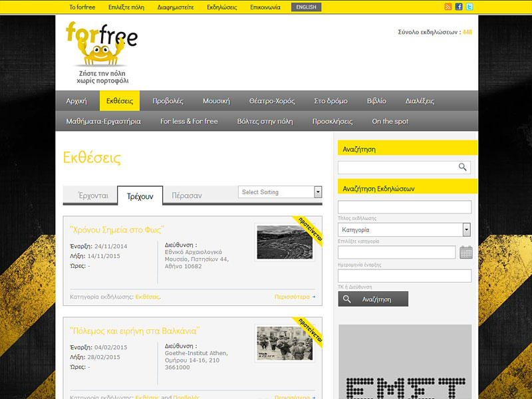The width and height of the screenshot is (532, 399).
Task: Click the 'Εκθέσεις' page heading
Action: (x=92, y=158)
